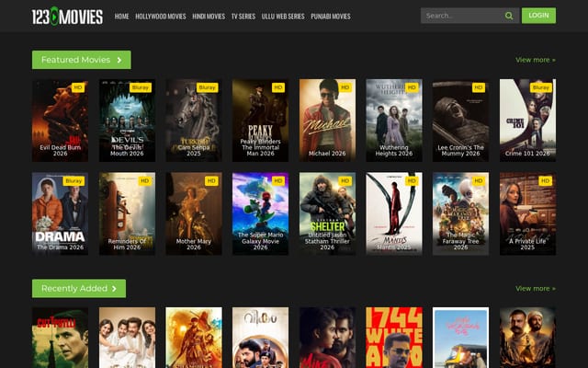
Task: Open The Magic Faraway Tree 2026 poster
Action: point(460,213)
